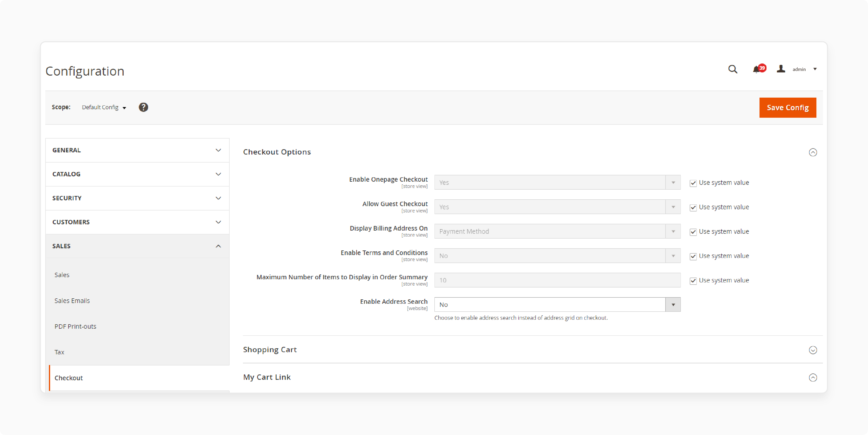The image size is (868, 435).
Task: Toggle Use system value for Allow Guest Checkout
Action: tap(693, 207)
